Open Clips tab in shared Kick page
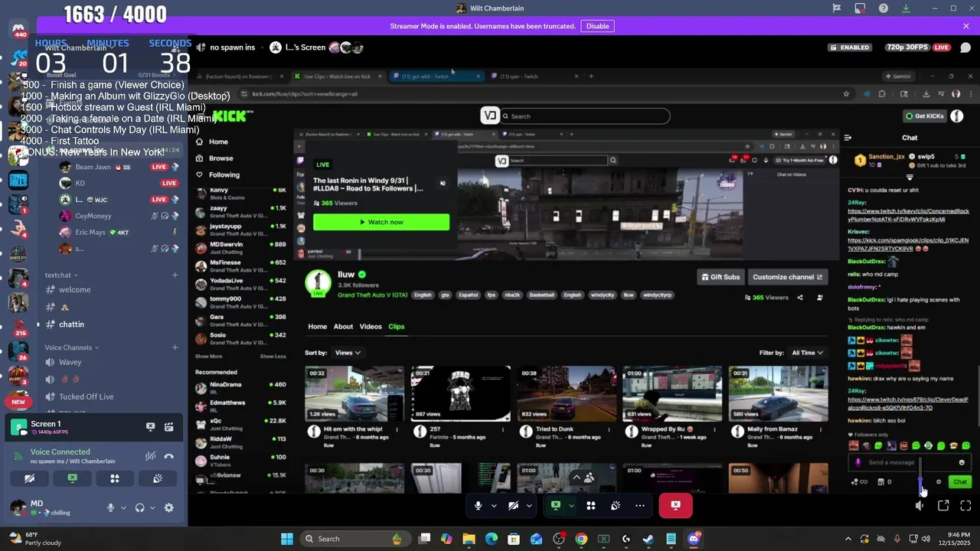 click(396, 327)
